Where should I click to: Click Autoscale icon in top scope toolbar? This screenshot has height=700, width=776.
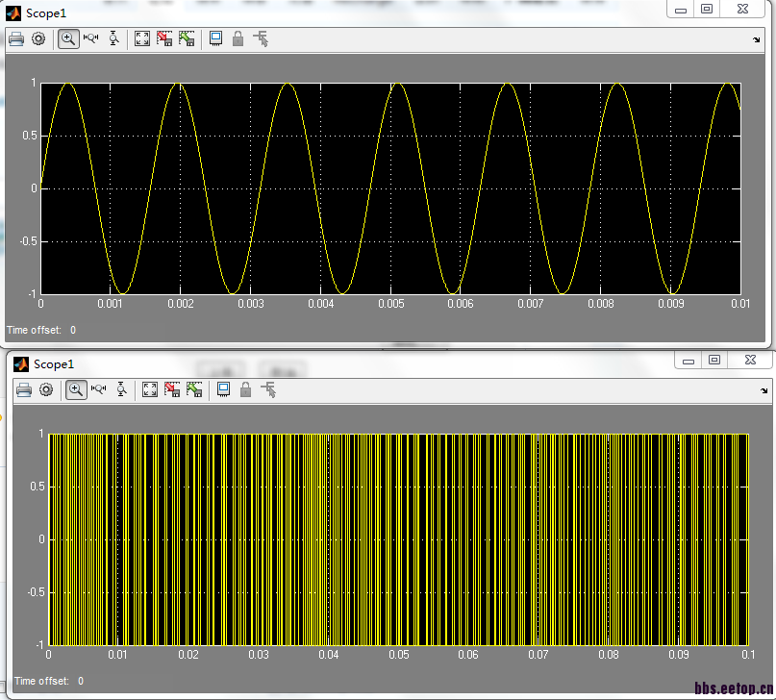tap(142, 38)
